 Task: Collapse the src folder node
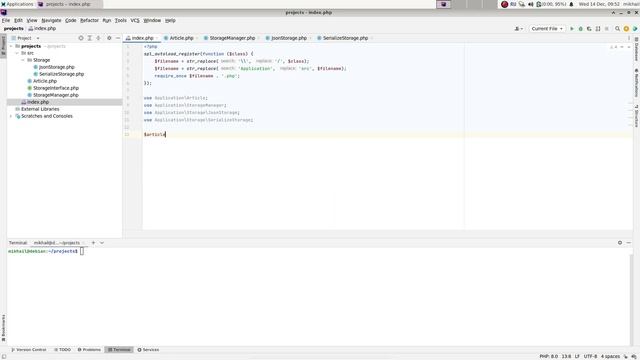pyautogui.click(x=17, y=53)
